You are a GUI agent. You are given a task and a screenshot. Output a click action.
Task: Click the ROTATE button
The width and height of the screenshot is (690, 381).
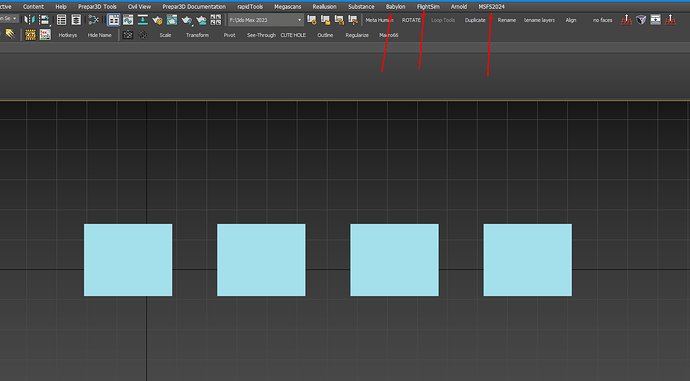[x=411, y=20]
